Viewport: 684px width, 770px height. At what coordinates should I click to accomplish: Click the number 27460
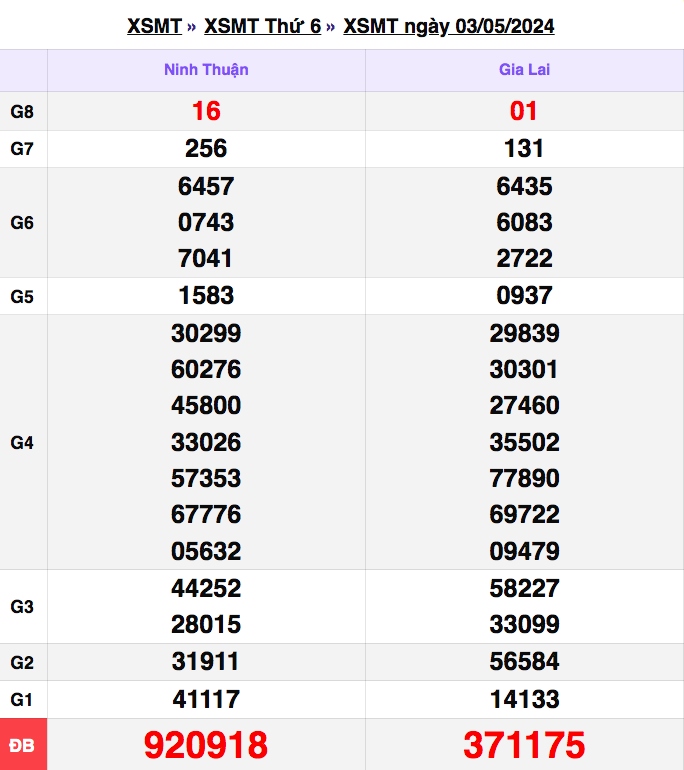click(524, 406)
